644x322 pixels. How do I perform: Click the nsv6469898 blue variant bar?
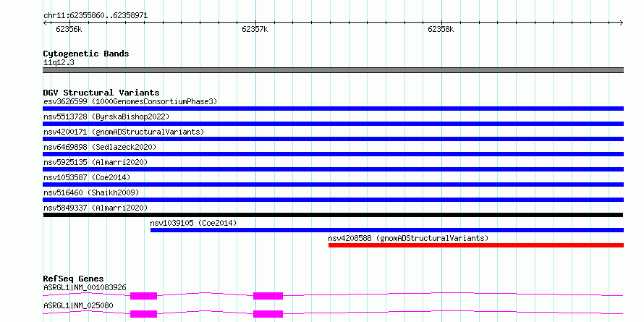coord(333,154)
